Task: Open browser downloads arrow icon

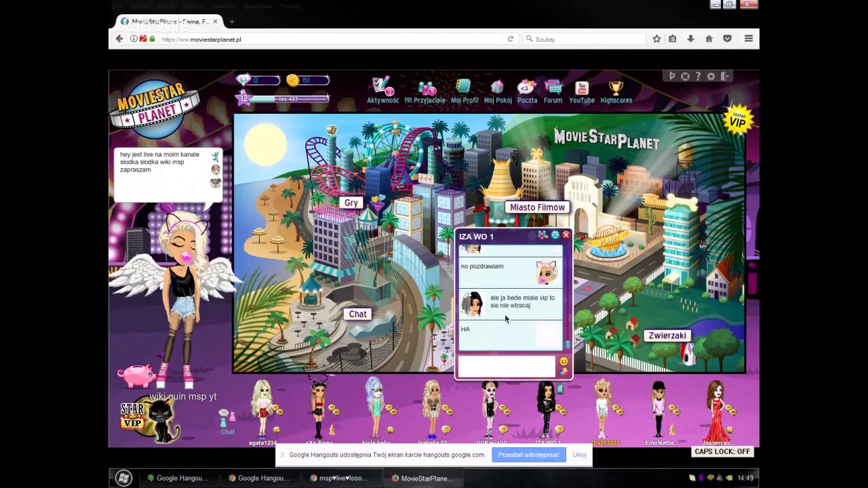Action: pos(690,39)
